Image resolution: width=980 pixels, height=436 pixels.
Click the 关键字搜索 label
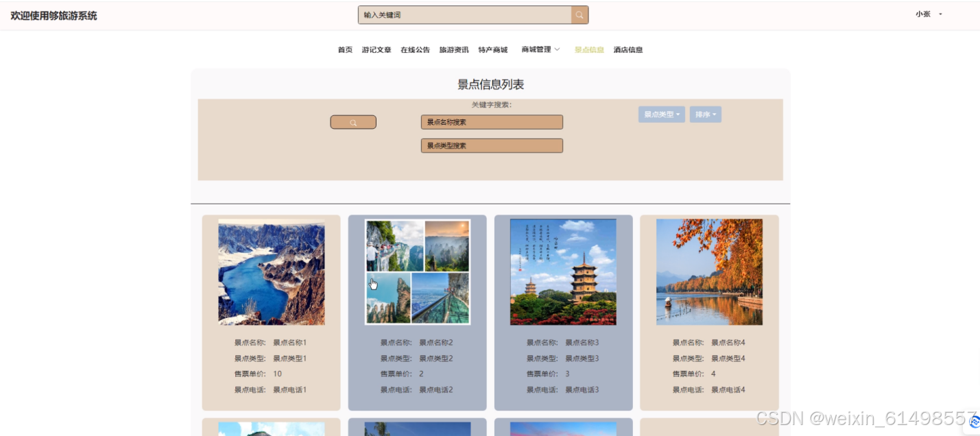pos(492,105)
